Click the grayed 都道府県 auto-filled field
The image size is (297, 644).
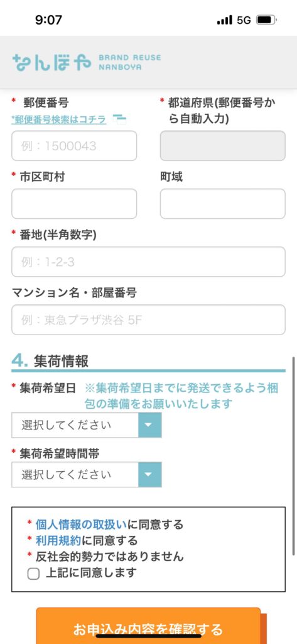[223, 146]
